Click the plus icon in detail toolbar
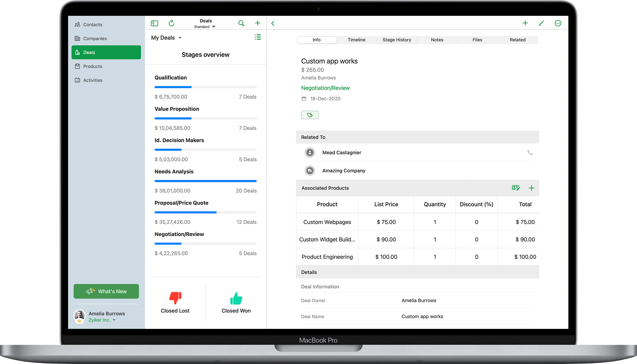The width and height of the screenshot is (637, 364). coord(525,23)
